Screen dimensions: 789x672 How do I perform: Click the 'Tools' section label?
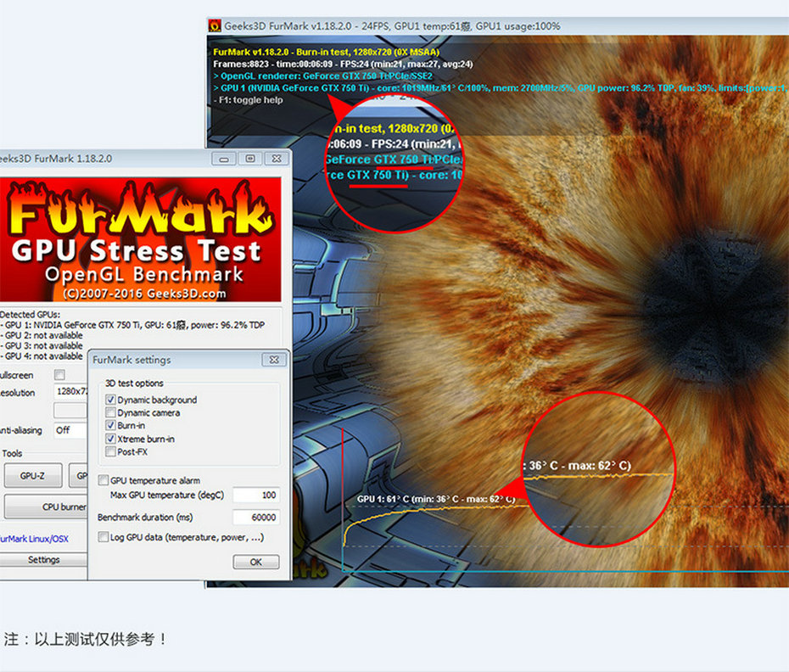[12, 453]
